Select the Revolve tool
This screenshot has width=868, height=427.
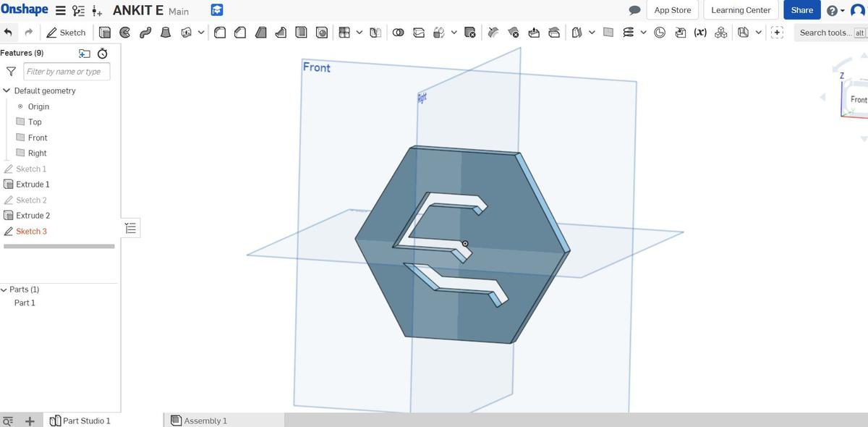click(x=125, y=33)
